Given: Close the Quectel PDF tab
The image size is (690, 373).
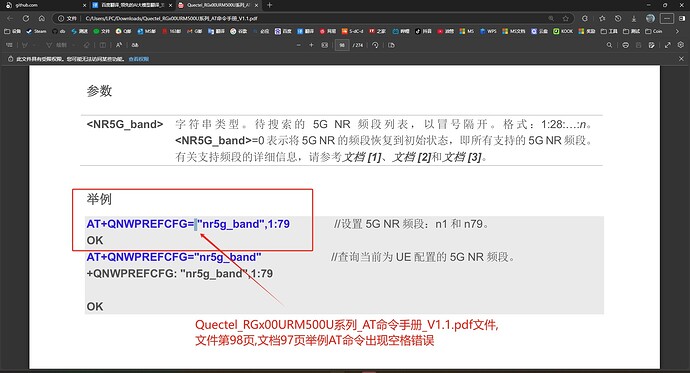Looking at the screenshot, I should click(256, 5).
